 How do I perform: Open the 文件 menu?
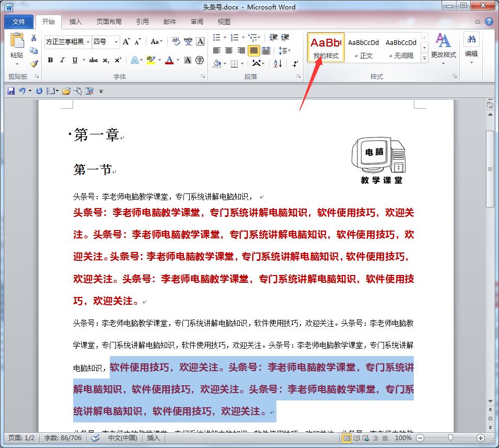[x=18, y=21]
